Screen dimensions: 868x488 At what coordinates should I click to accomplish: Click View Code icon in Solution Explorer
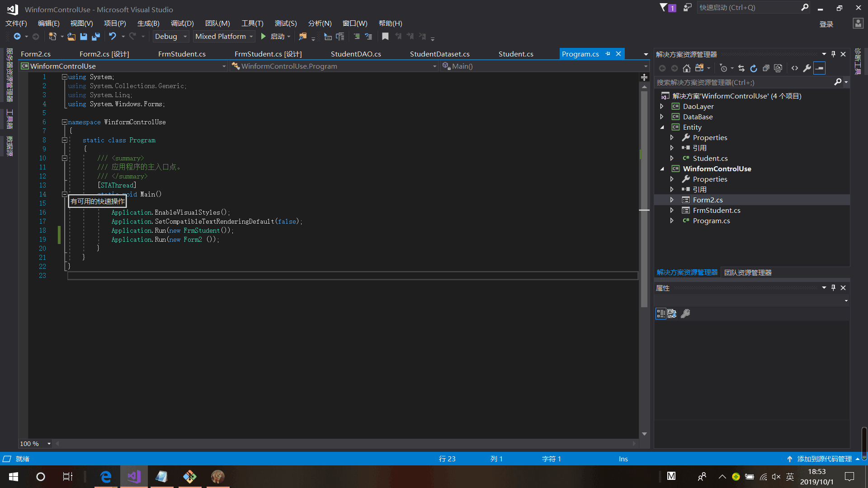point(795,68)
